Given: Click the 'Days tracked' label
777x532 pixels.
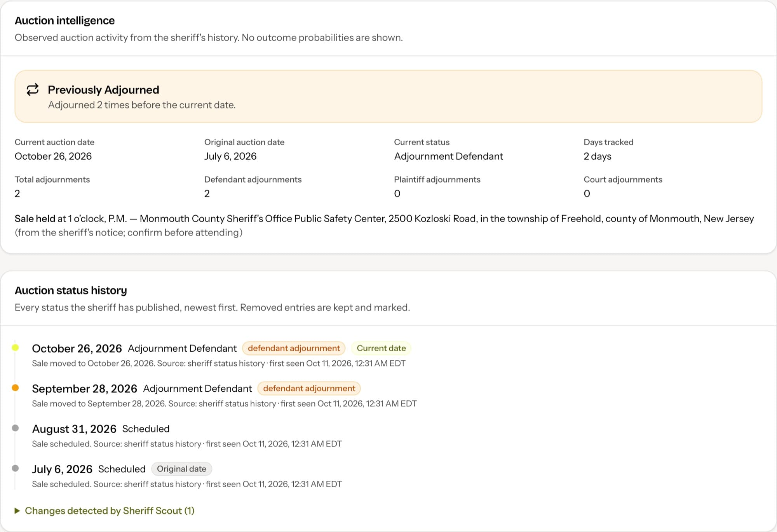Looking at the screenshot, I should pos(608,142).
